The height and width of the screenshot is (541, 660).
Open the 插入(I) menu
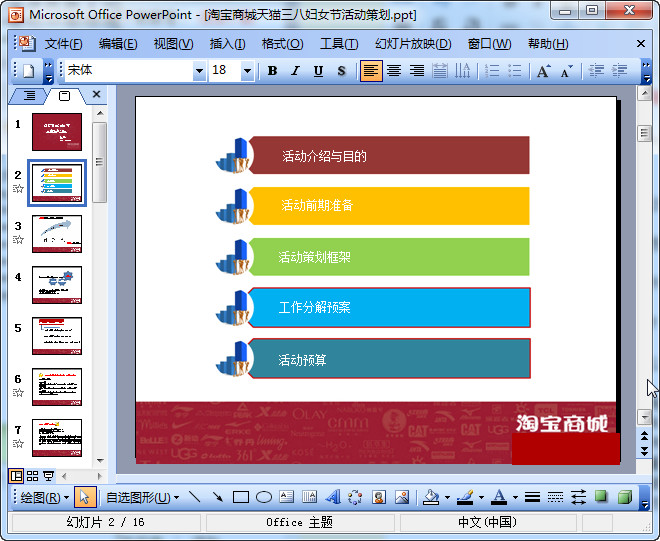[x=227, y=44]
